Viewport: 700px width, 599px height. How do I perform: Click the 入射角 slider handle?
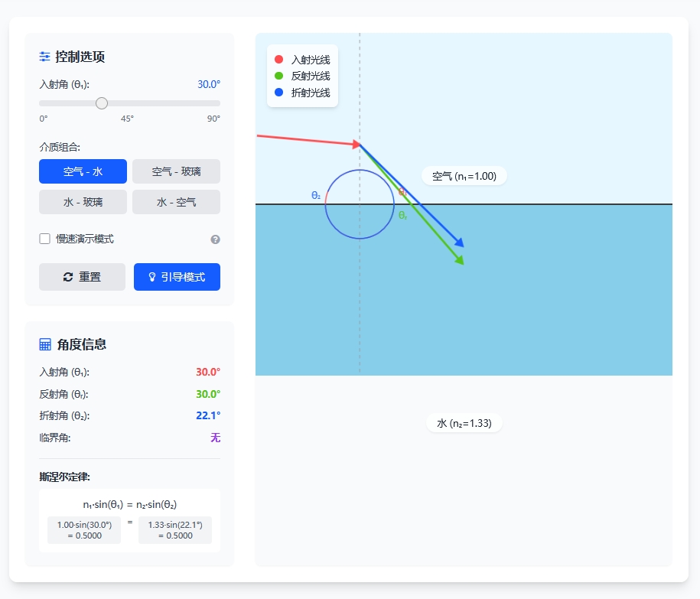(x=102, y=103)
